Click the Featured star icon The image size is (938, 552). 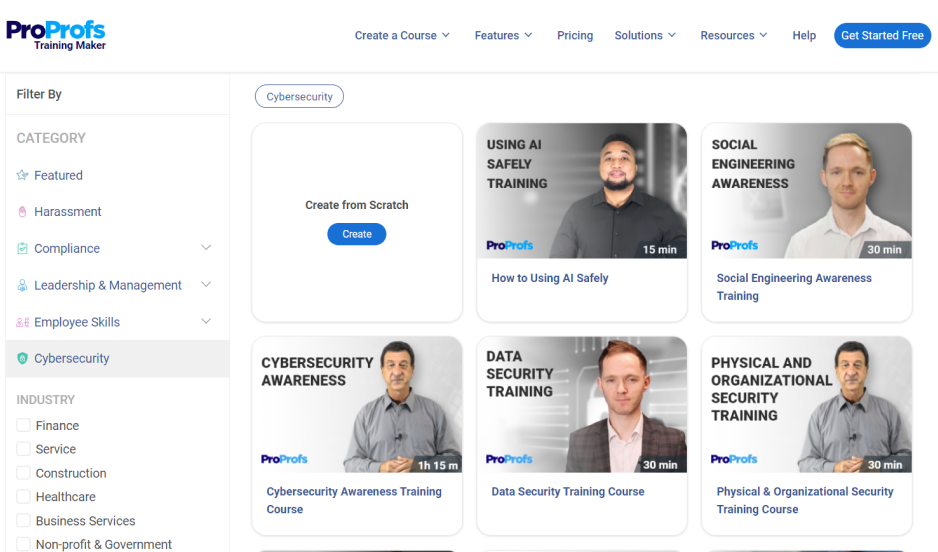[22, 175]
